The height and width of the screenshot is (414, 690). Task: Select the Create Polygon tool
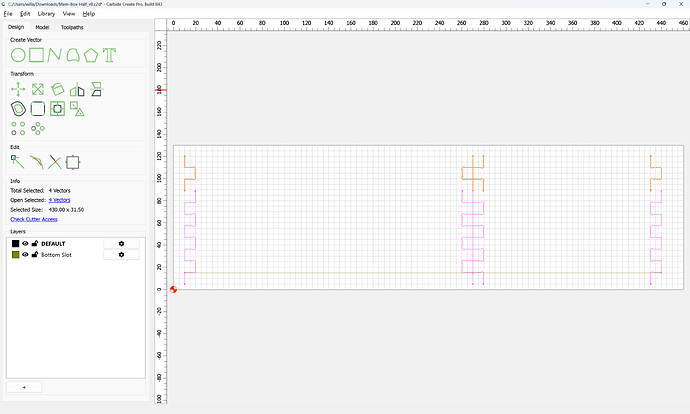91,55
